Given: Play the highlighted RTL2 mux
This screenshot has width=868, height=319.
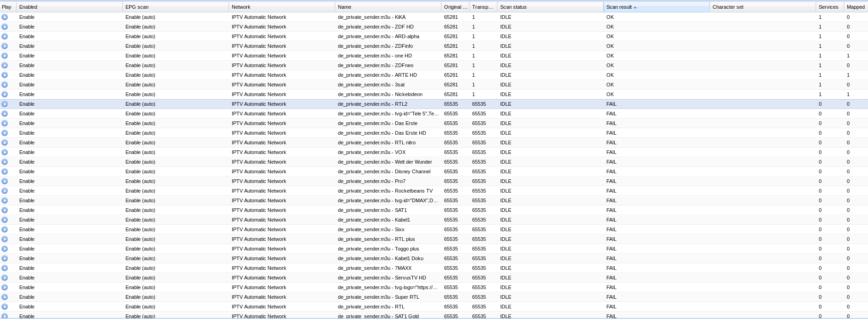Looking at the screenshot, I should coord(5,104).
